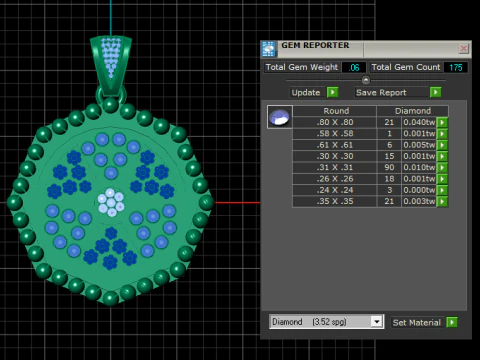The width and height of the screenshot is (480, 360).
Task: Click the count 18 cell
Action: click(x=389, y=179)
